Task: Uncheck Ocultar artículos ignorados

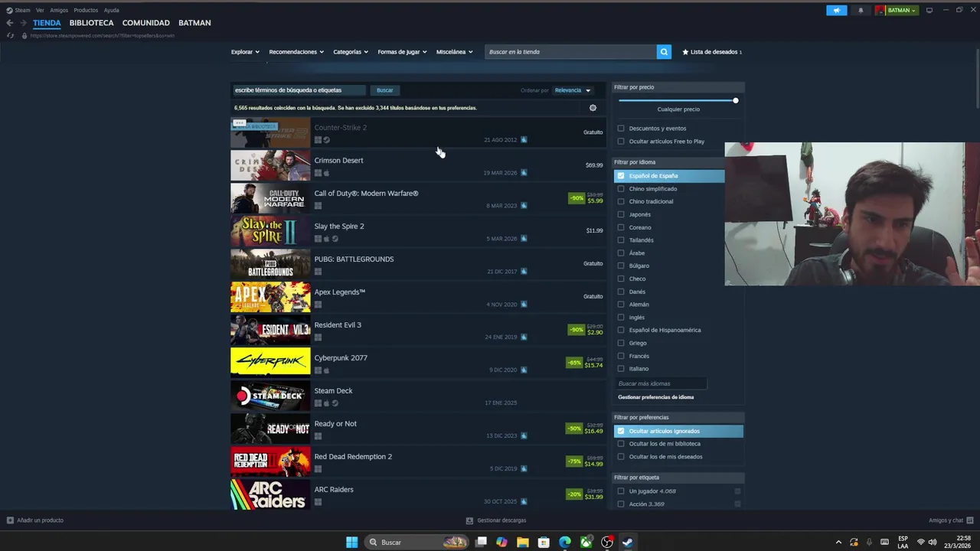Action: coord(621,431)
